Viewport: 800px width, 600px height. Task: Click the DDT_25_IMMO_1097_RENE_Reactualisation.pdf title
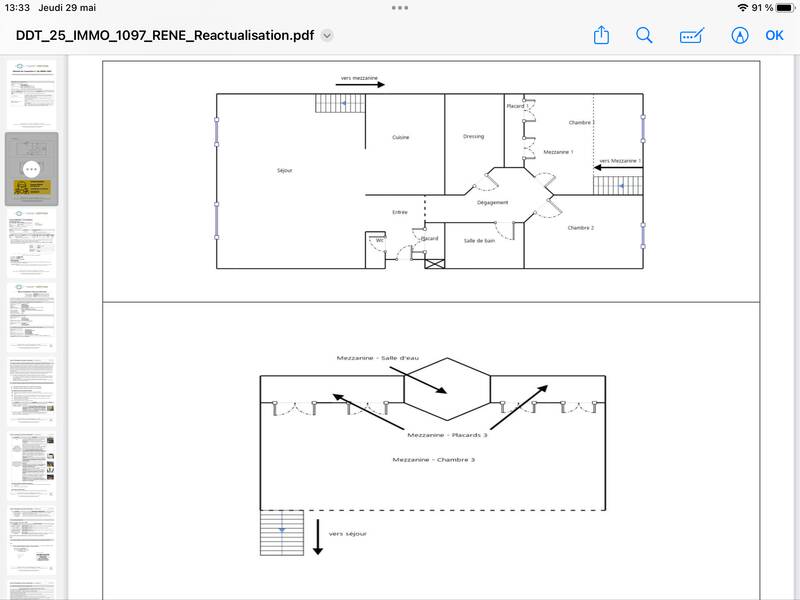click(165, 35)
